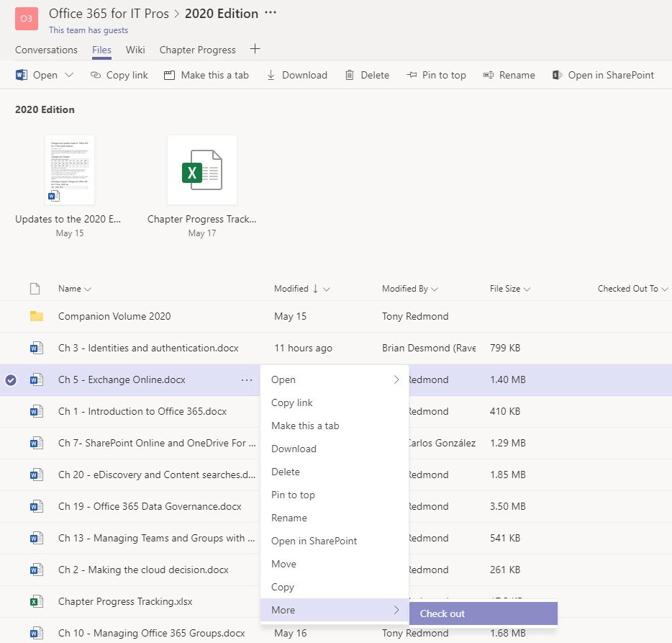Open the Modified By column dropdown
This screenshot has width=672, height=643.
tap(435, 289)
